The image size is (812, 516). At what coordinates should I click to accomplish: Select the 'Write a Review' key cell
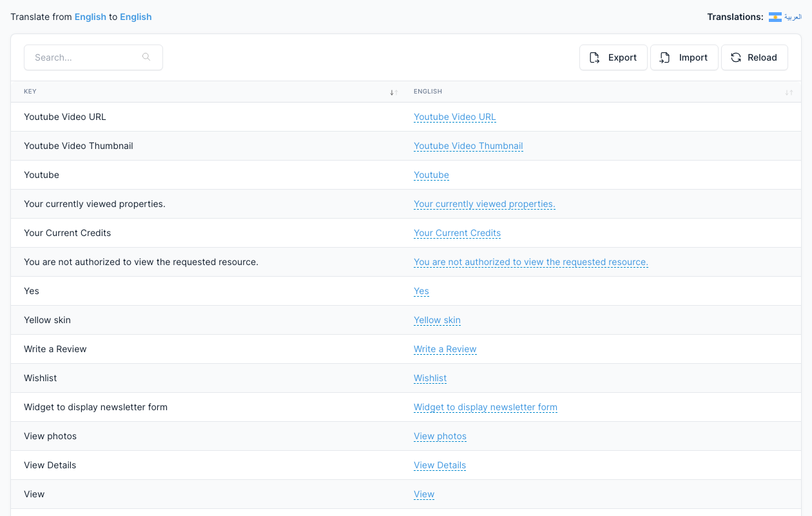(x=206, y=349)
